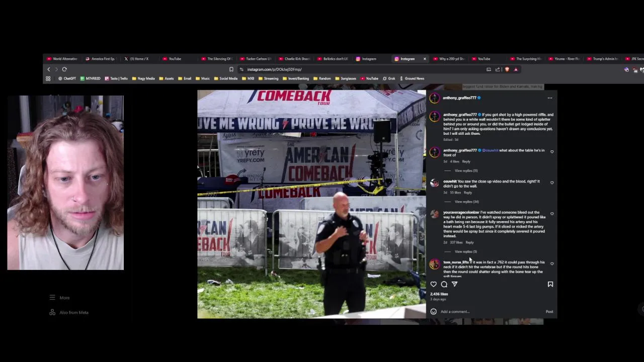
Task: Click anthony_graffeo777's avatar in post header
Action: [x=434, y=98]
